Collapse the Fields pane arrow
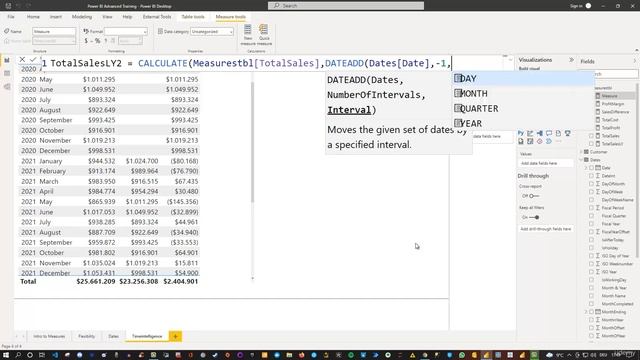The image size is (640, 360). 635,61
